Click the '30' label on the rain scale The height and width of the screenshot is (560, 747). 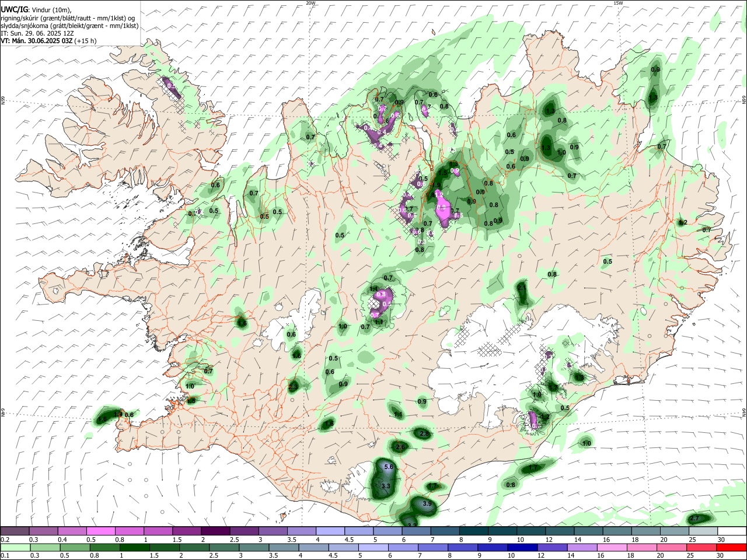click(721, 555)
